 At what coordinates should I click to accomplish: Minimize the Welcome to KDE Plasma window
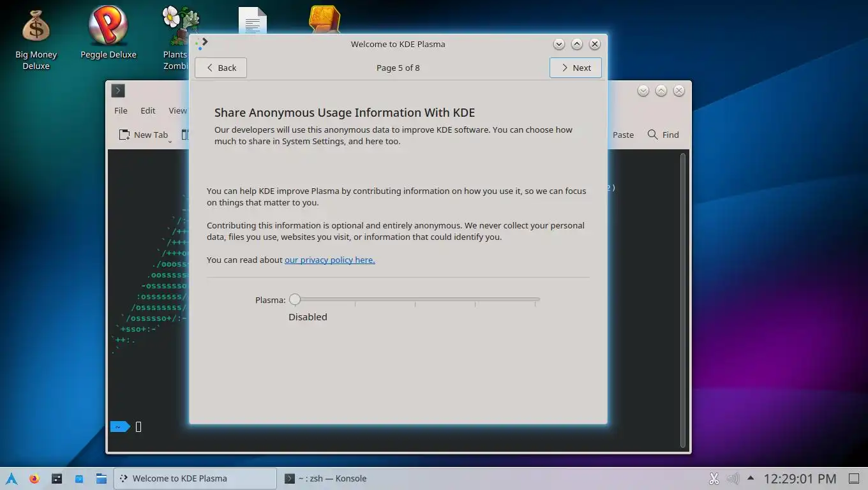point(559,44)
